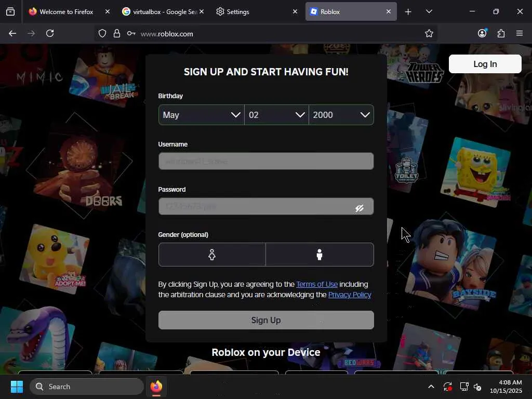Screen dimensions: 532x399
Task: Select the male gender option
Action: (320, 255)
